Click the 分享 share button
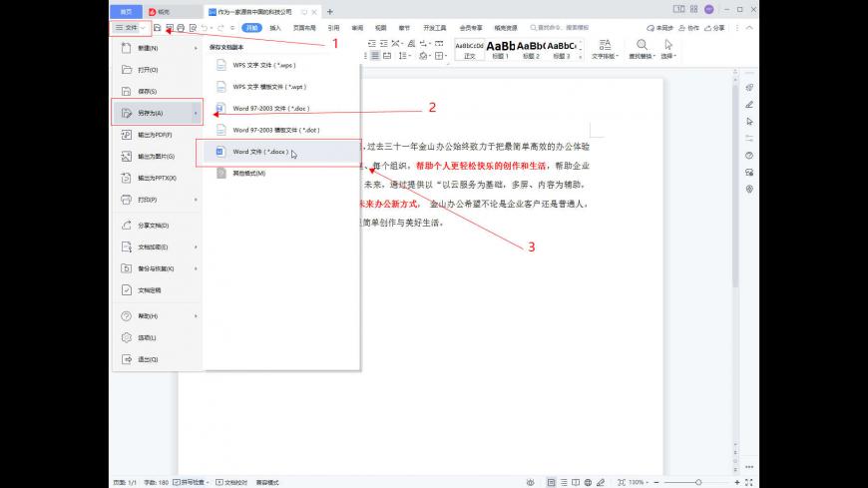This screenshot has width=868, height=488. (x=714, y=28)
